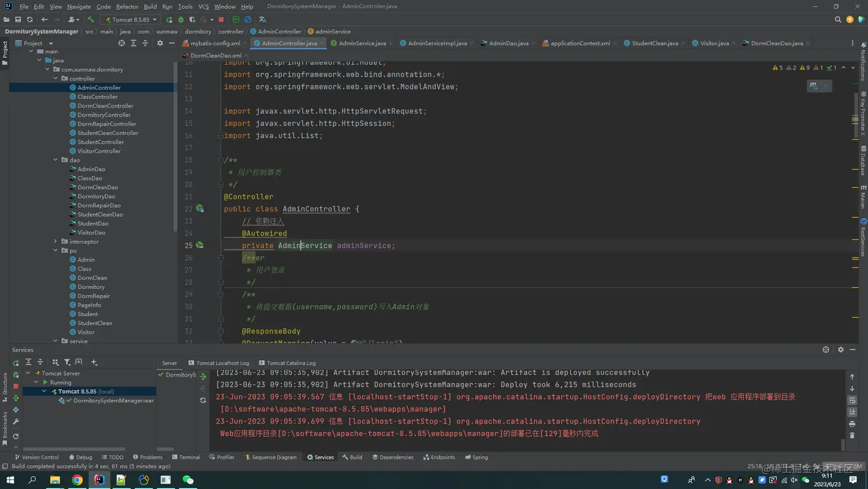This screenshot has height=489, width=868.
Task: Click Services panel gear settings icon
Action: pyautogui.click(x=840, y=349)
